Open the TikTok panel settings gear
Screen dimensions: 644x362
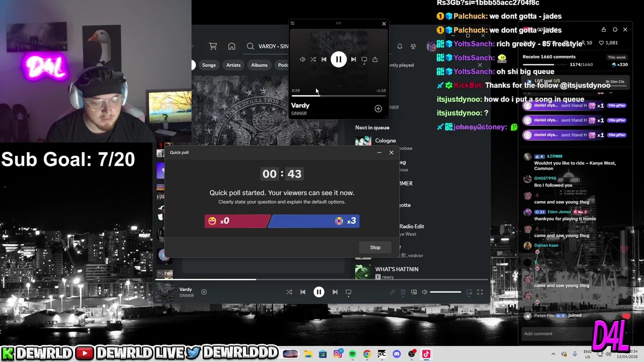615,30
